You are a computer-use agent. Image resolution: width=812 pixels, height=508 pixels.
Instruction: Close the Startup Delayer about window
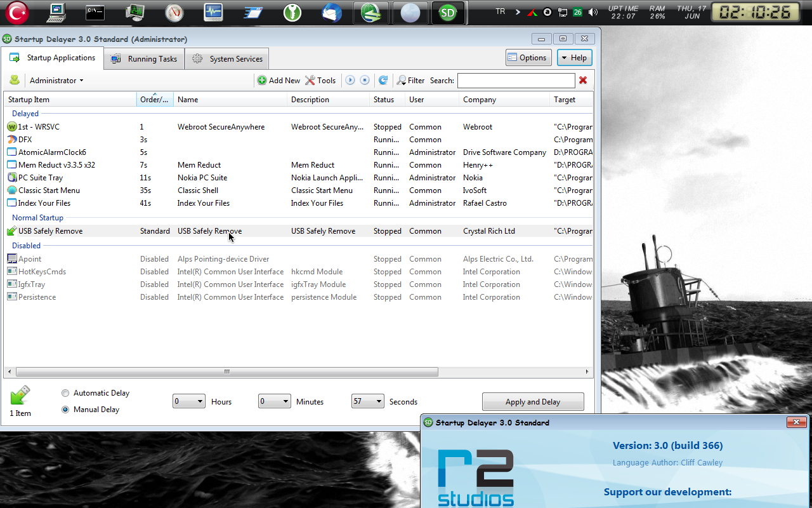[796, 422]
